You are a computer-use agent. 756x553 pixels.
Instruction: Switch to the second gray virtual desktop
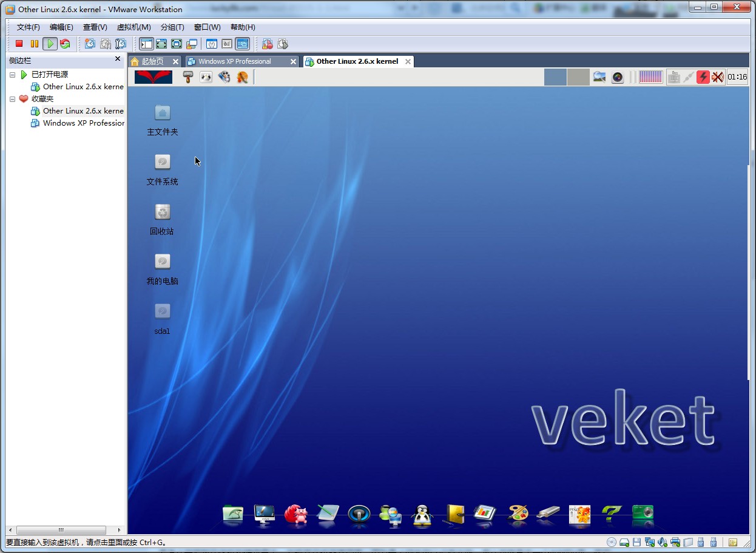tap(578, 77)
